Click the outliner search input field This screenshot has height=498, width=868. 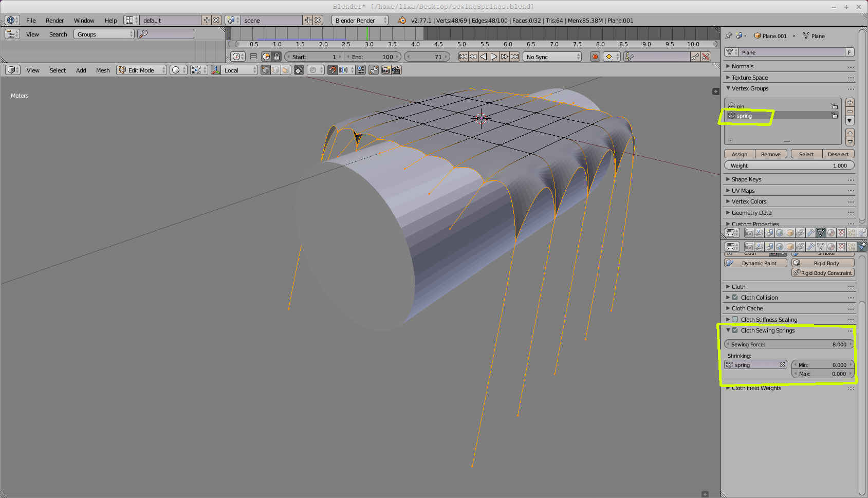[166, 34]
